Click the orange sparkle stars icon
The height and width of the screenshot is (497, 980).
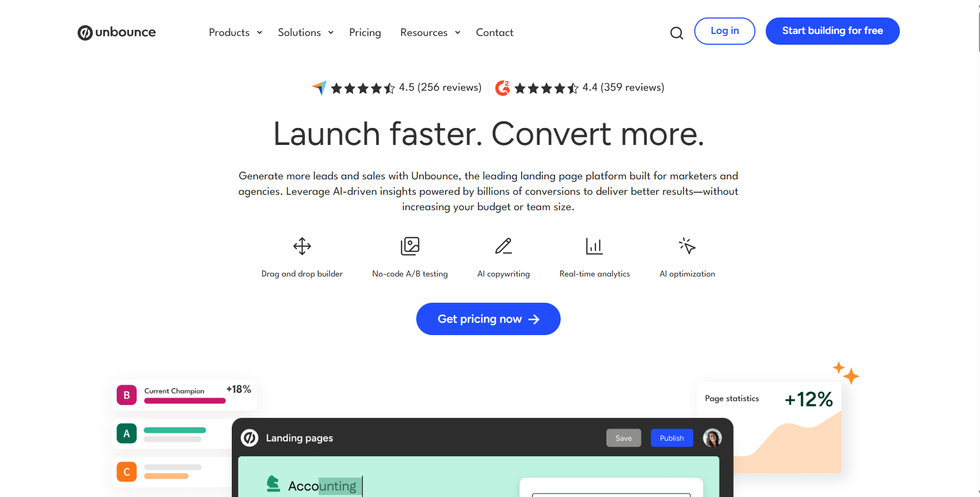point(846,373)
